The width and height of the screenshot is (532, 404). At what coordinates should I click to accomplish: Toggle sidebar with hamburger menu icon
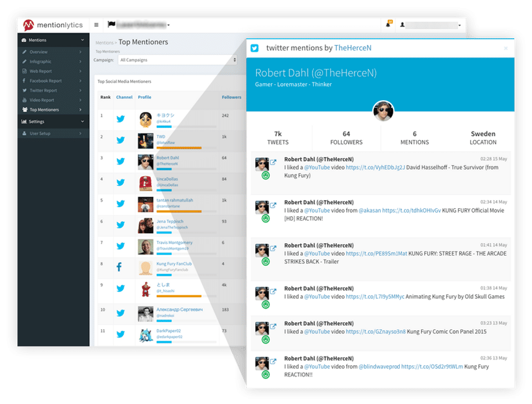(96, 25)
